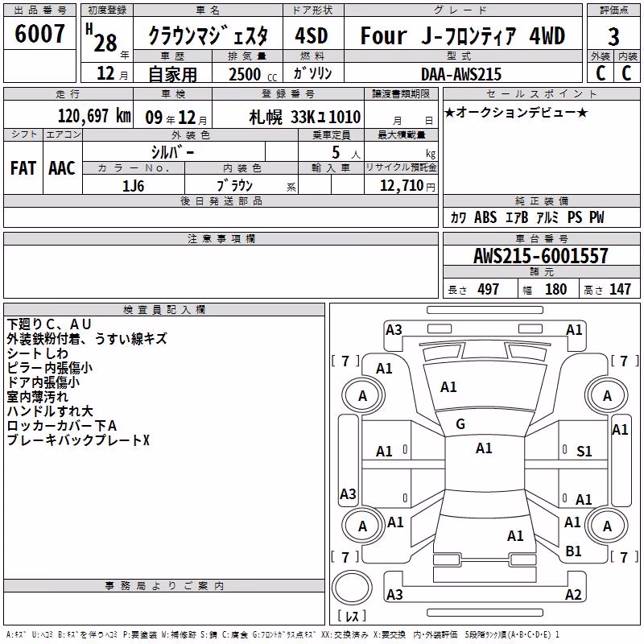The image size is (644, 644).
Task: Select spare tire レス label
Action: click(x=352, y=616)
